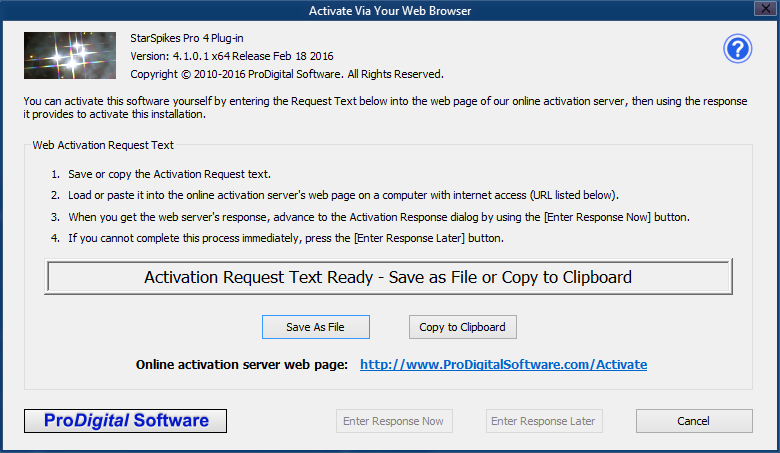This screenshot has width=780, height=453.
Task: Click the 'Copyright © 2010-2016 ProDigital Software' line
Action: [287, 74]
